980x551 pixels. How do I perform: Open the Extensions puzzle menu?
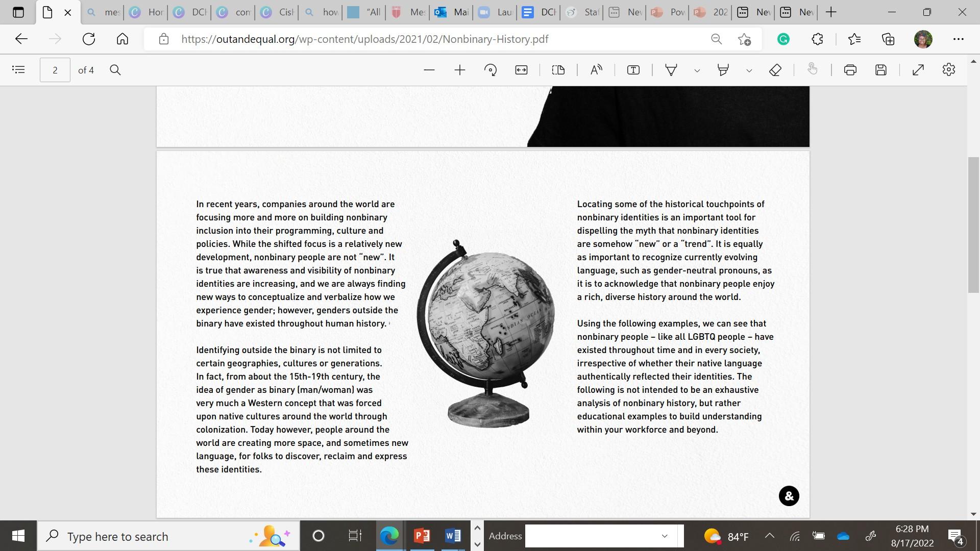(x=817, y=39)
